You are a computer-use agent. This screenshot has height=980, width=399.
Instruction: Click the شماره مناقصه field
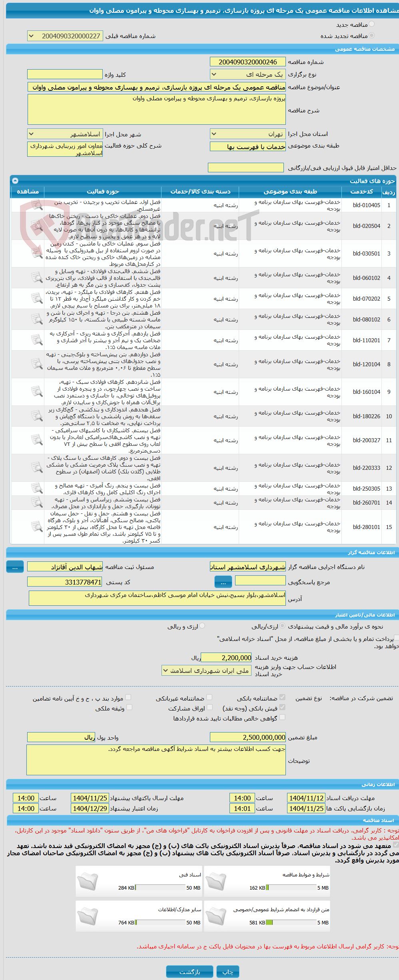point(247,62)
